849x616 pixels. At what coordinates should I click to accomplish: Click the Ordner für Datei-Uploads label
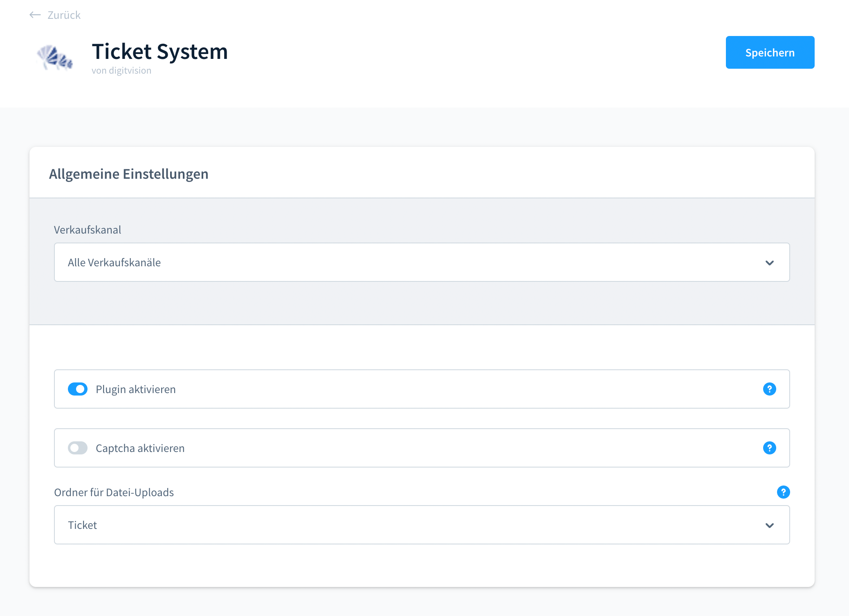point(114,492)
